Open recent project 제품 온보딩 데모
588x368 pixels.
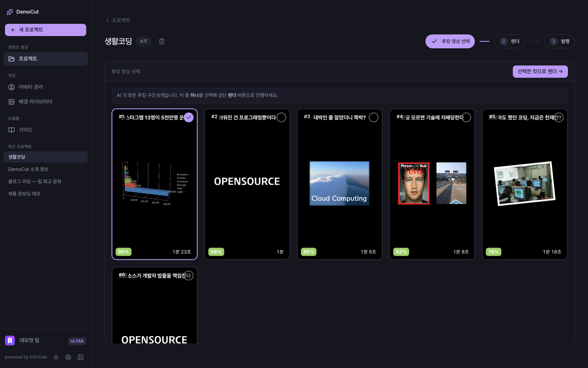click(x=46, y=194)
